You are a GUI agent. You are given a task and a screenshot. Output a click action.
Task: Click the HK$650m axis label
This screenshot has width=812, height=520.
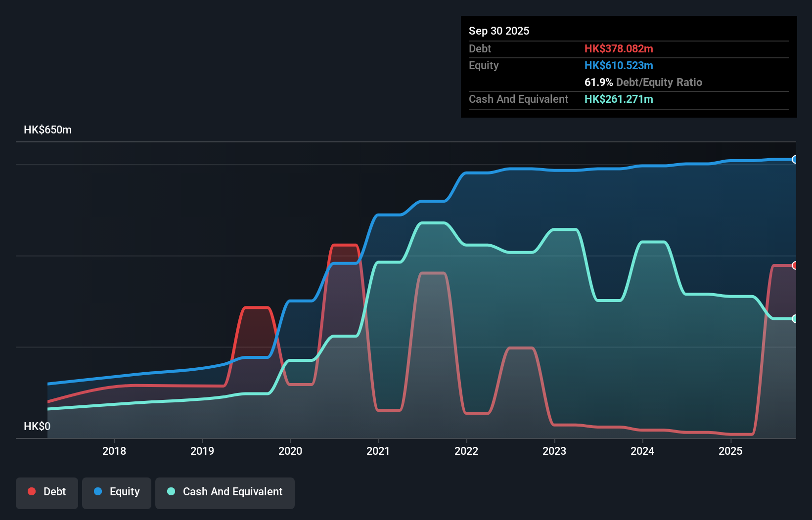[47, 130]
